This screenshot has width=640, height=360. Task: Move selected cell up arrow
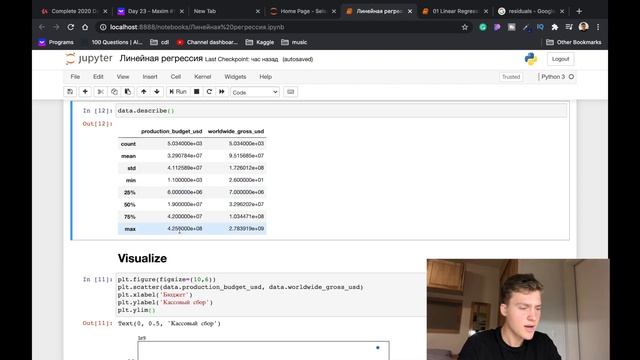pos(143,92)
